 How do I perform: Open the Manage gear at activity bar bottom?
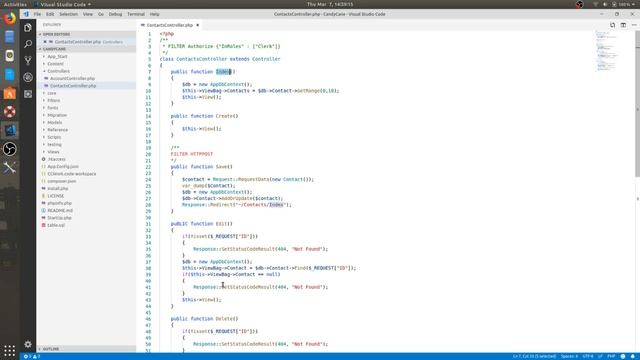tap(28, 344)
